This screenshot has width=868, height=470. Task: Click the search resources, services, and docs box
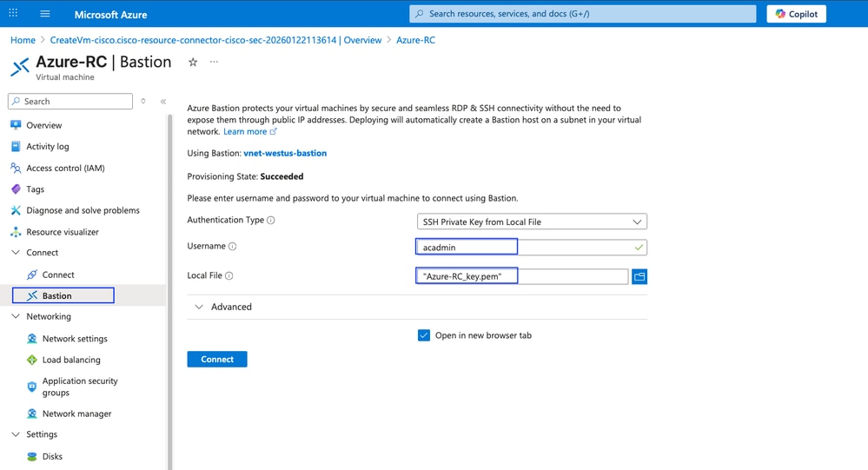582,14
